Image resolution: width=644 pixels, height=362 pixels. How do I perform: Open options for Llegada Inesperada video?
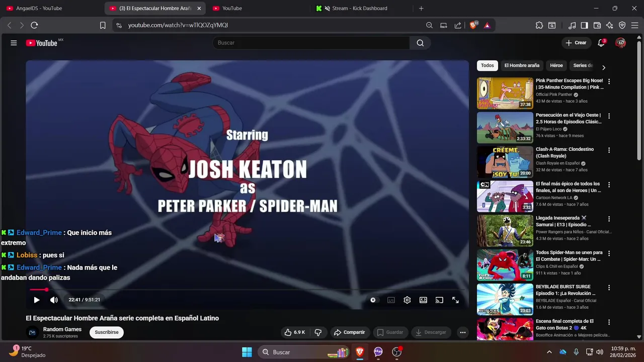[x=609, y=219]
